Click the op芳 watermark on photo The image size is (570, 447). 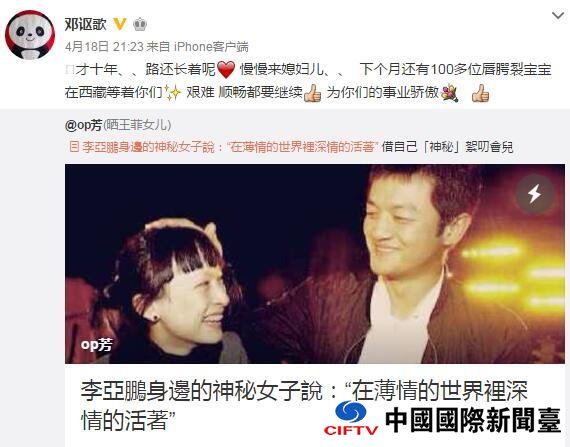(x=97, y=344)
